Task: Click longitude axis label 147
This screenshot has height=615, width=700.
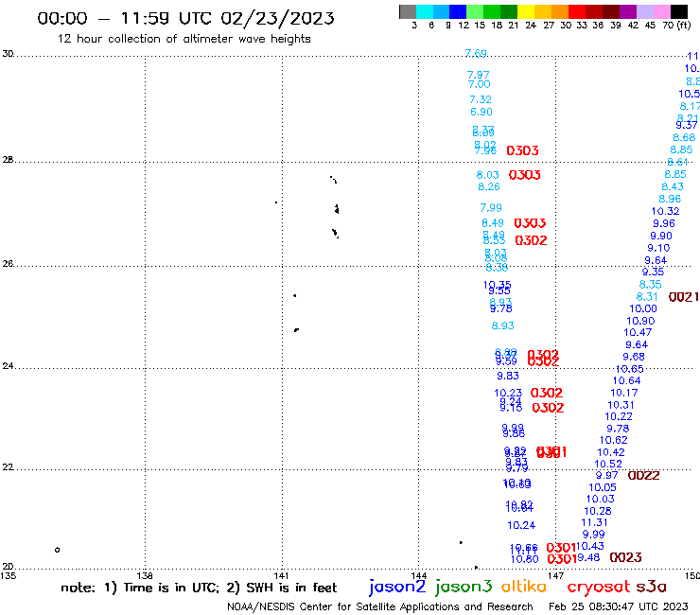Action: tap(556, 575)
